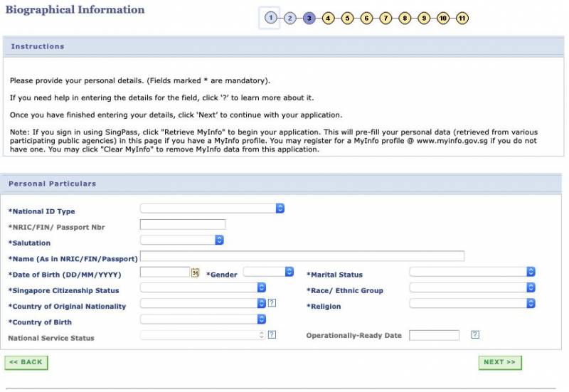The width and height of the screenshot is (569, 392).
Task: Open the Gender dropdown
Action: pos(268,272)
